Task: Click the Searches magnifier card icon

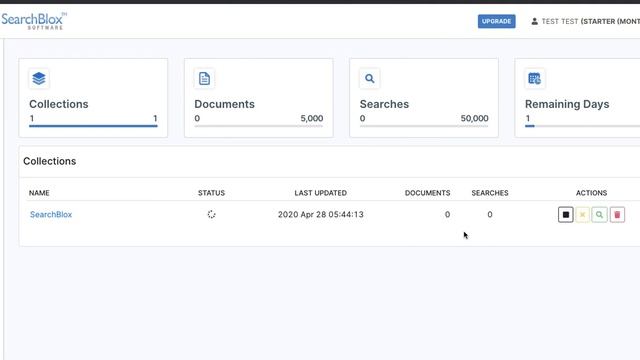Action: pos(369,78)
